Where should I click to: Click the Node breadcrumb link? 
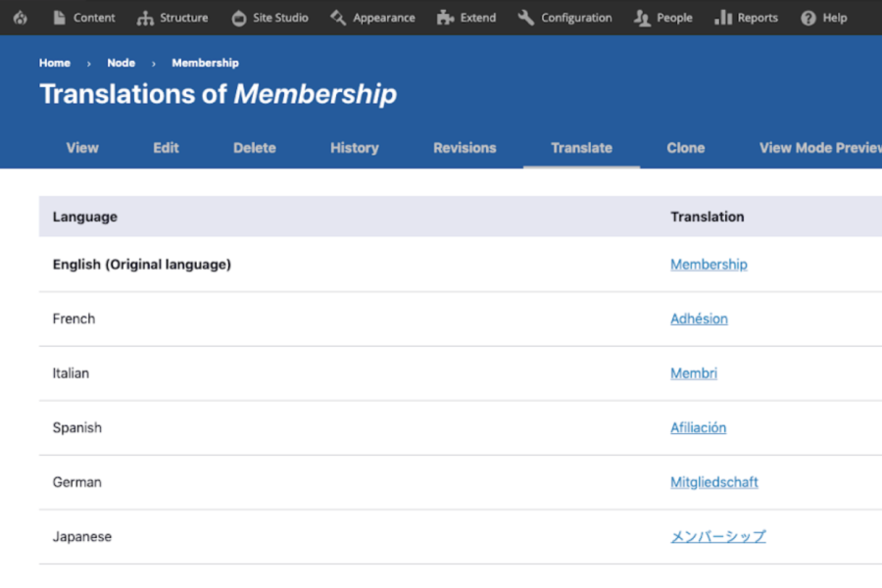[x=122, y=63]
